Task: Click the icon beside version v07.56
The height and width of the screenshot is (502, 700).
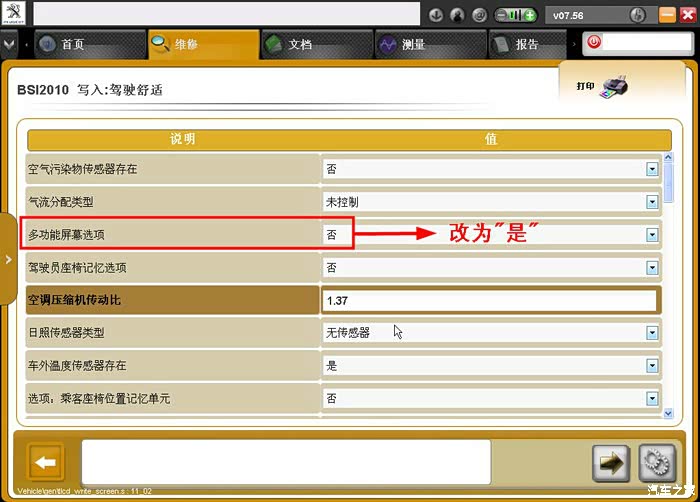Action: click(638, 15)
